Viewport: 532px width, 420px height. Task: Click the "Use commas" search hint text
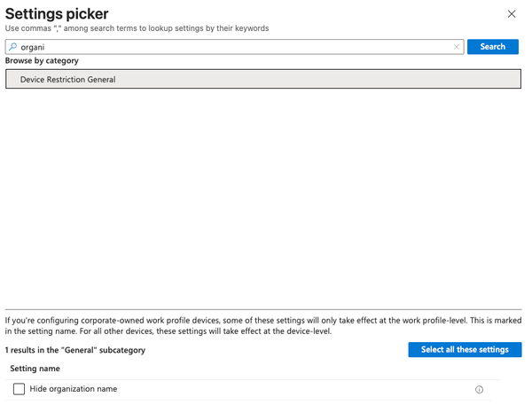coord(137,28)
